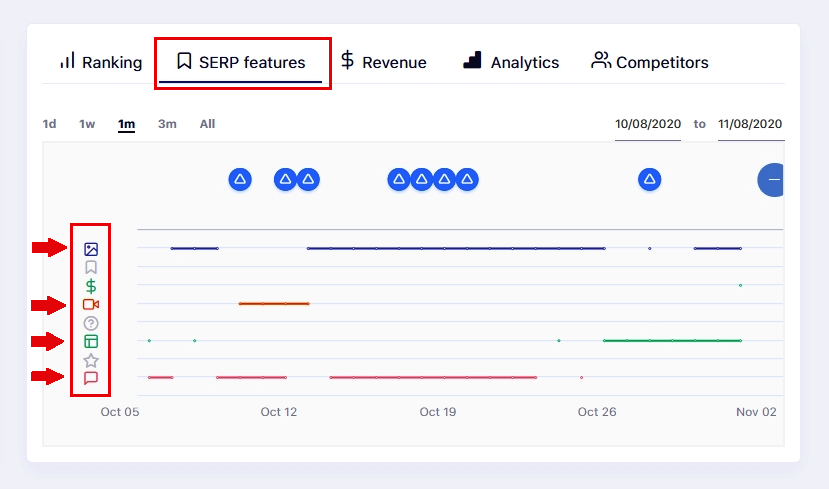The height and width of the screenshot is (489, 829).
Task: Open the first update marker near Oct 10
Action: point(240,180)
